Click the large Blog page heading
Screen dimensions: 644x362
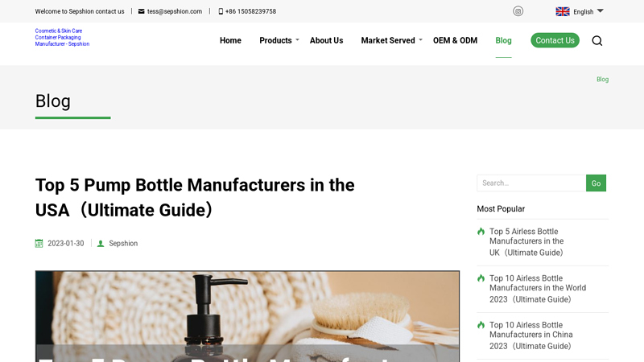(53, 101)
